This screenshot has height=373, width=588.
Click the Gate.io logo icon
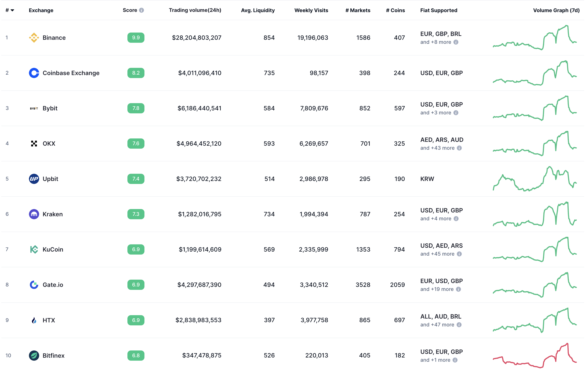[34, 285]
